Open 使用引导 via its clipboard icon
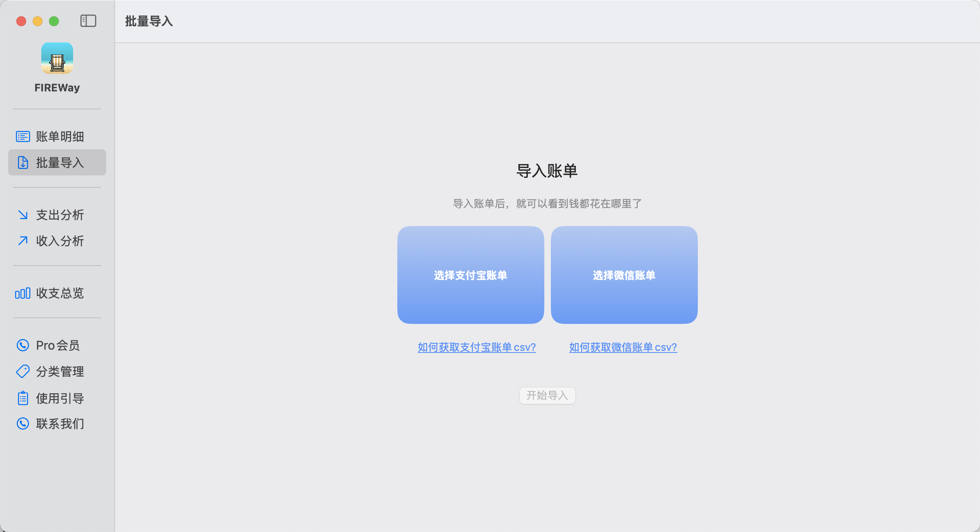 point(23,398)
